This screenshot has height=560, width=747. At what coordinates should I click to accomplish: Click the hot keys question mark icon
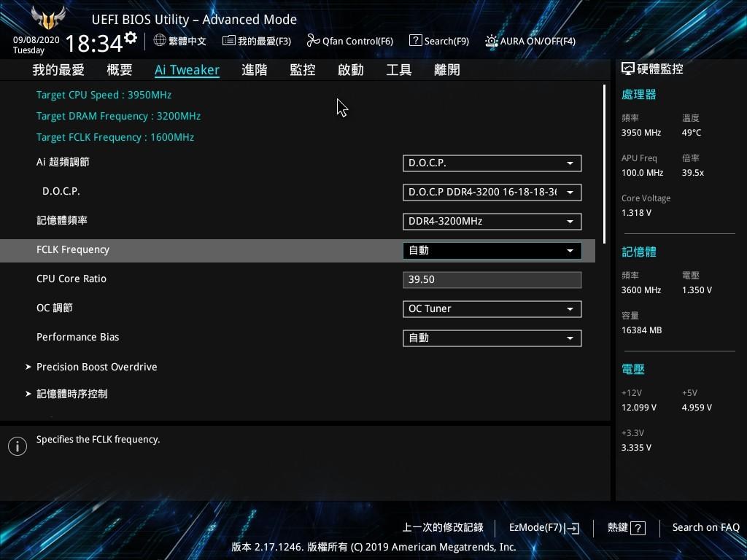638,528
